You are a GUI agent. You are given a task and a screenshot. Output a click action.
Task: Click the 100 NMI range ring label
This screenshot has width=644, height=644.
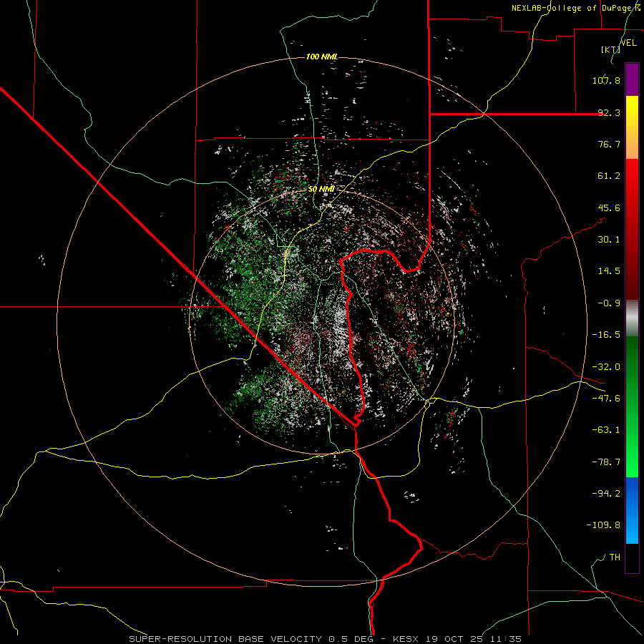(322, 57)
